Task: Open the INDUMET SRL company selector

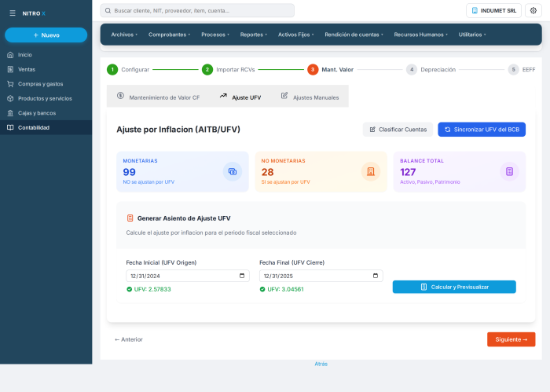Action: pyautogui.click(x=493, y=10)
